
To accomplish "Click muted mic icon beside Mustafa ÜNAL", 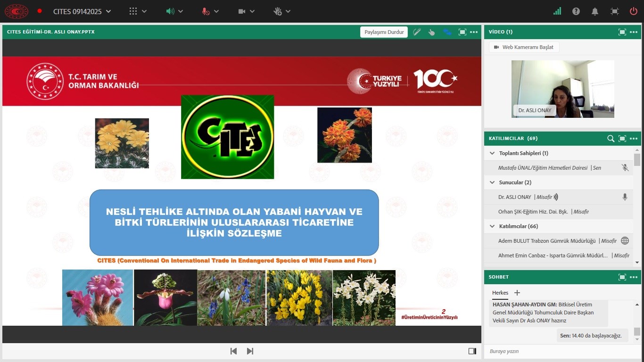I will click(x=625, y=168).
